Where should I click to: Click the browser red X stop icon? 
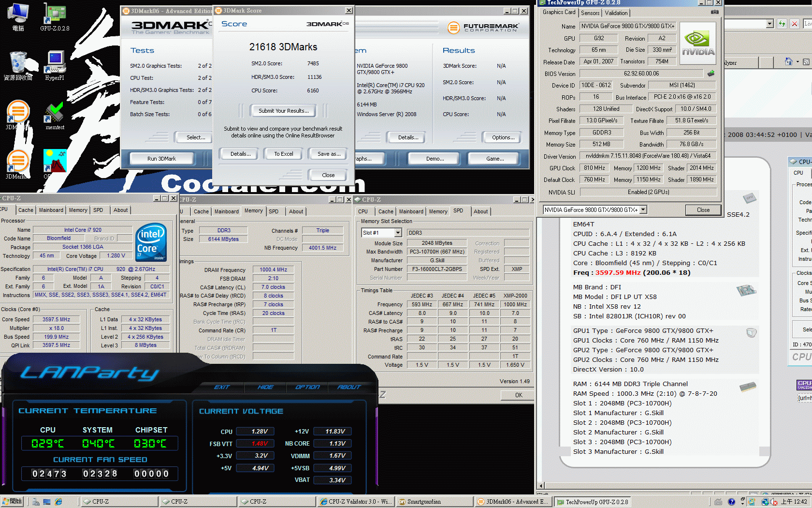pos(795,24)
